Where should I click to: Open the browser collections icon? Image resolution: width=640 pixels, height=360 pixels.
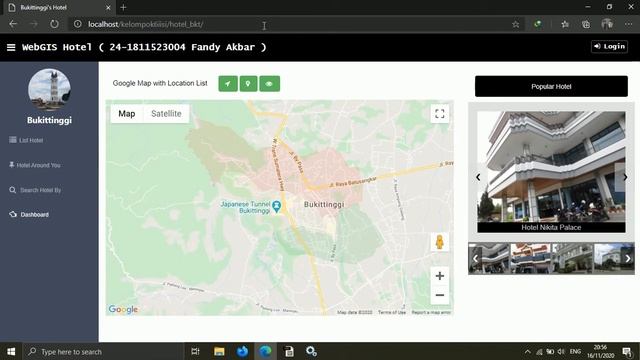(x=586, y=24)
